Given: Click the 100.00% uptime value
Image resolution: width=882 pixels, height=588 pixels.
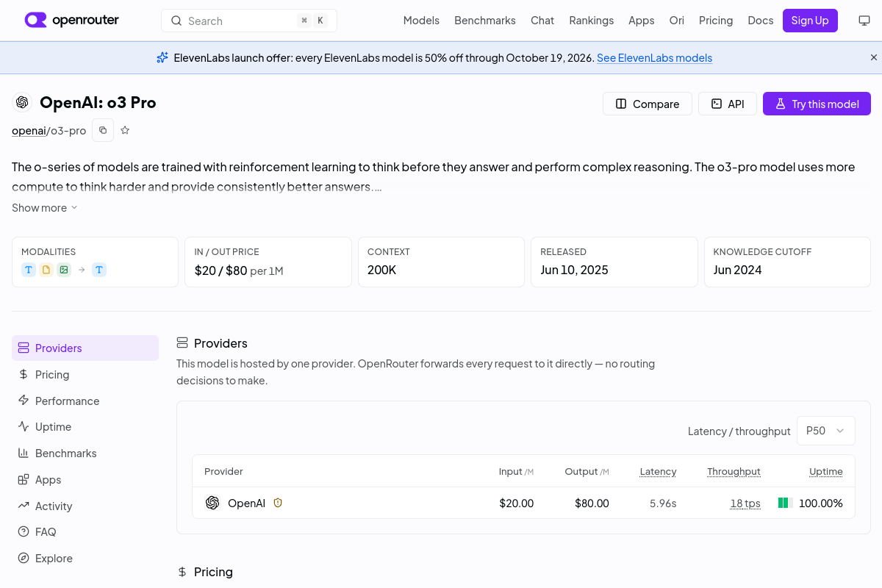Looking at the screenshot, I should pyautogui.click(x=821, y=503).
